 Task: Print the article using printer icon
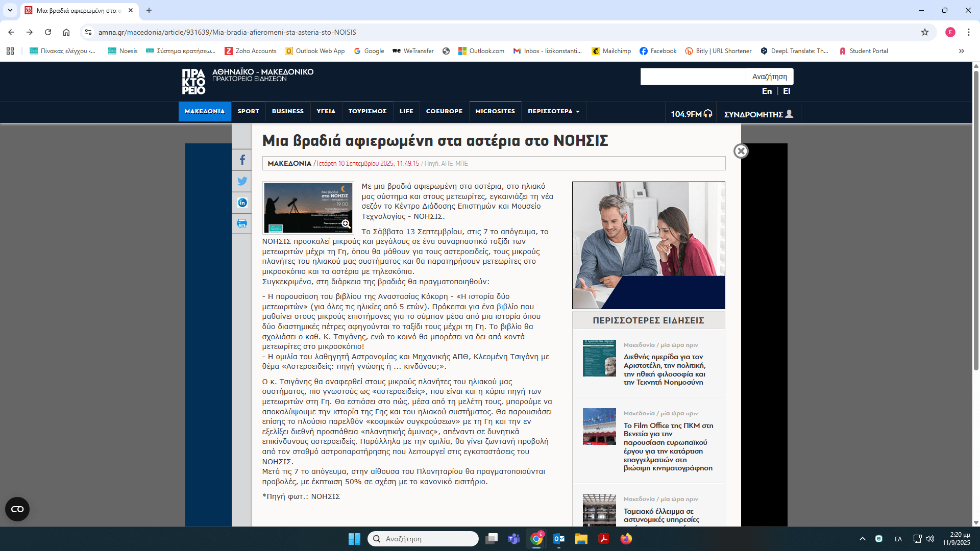[x=242, y=223]
